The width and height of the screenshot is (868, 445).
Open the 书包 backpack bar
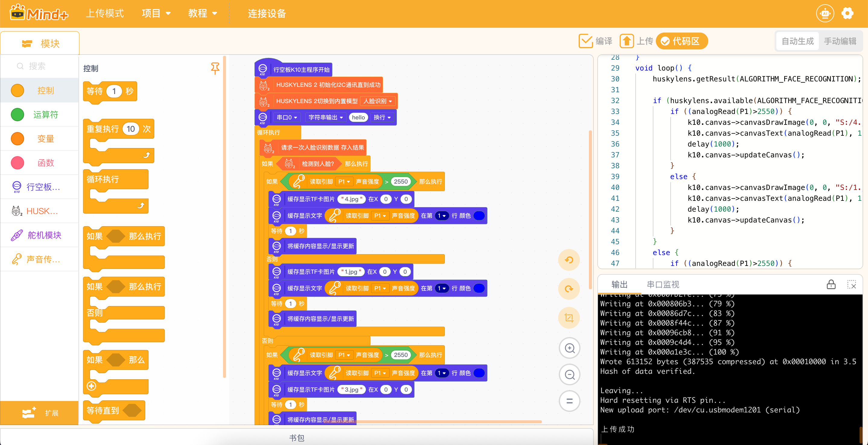coord(297,437)
